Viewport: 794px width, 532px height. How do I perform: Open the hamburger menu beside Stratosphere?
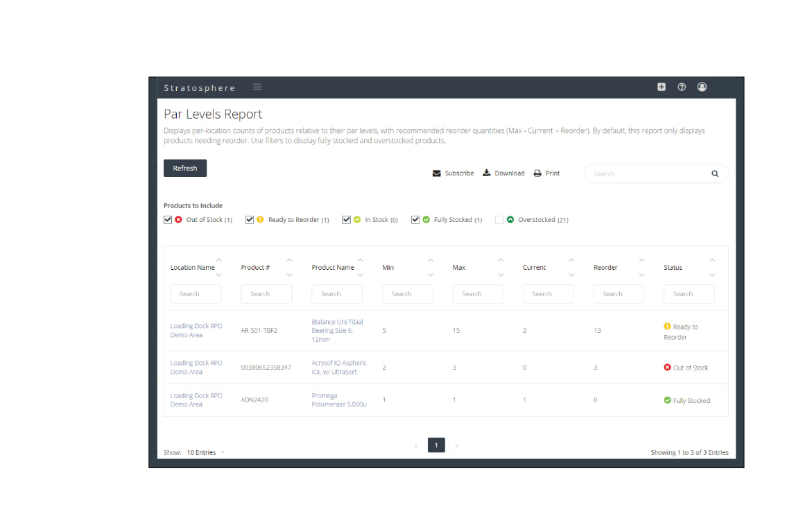click(x=257, y=87)
